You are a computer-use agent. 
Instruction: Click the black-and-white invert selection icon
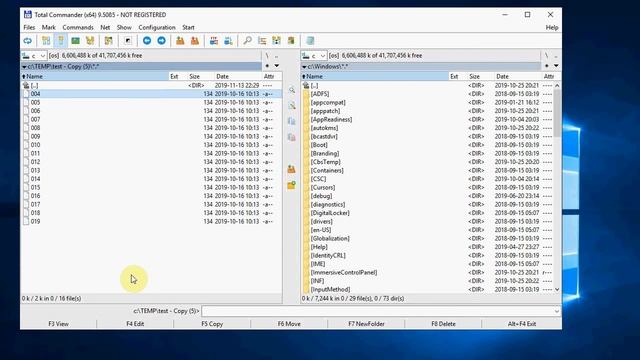tap(128, 41)
